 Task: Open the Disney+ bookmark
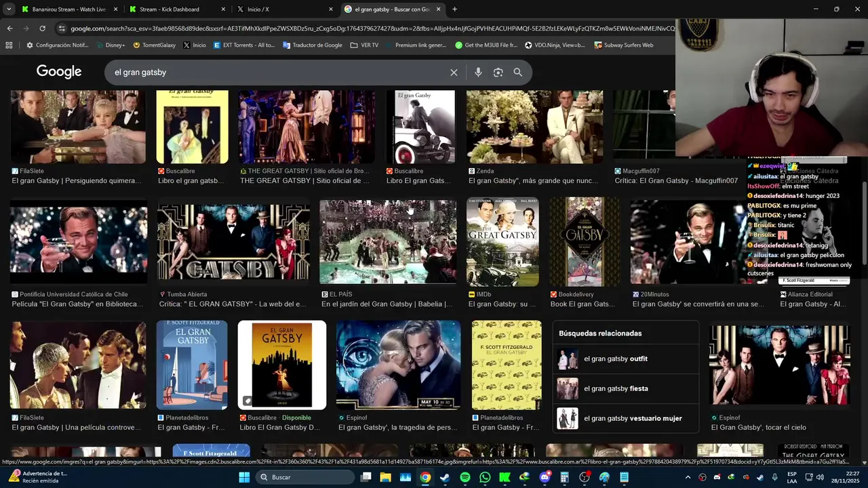click(111, 45)
